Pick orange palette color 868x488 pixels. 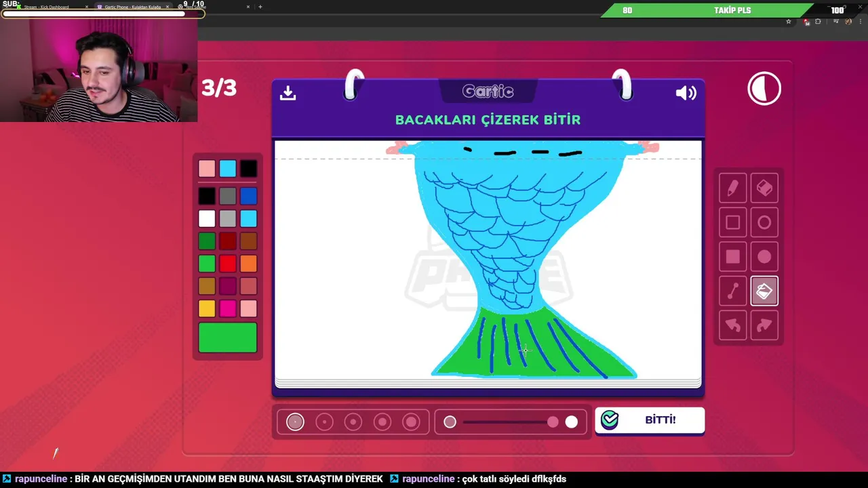[248, 264]
